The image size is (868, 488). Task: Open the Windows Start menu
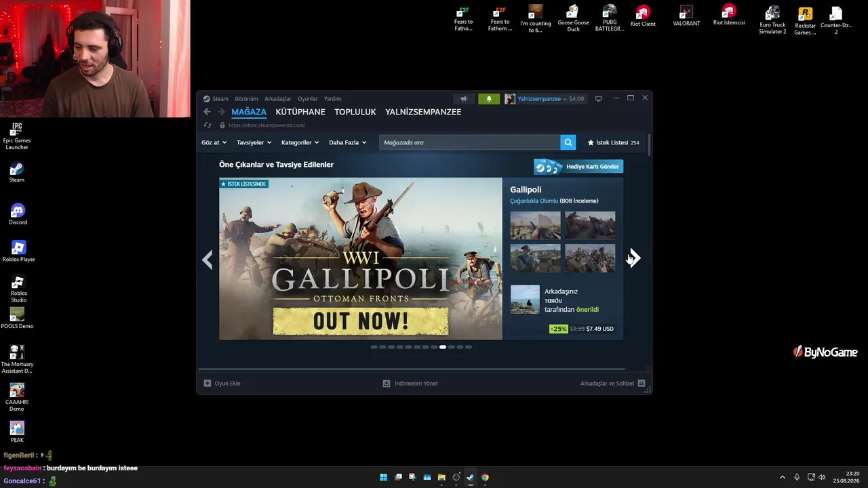[x=383, y=477]
